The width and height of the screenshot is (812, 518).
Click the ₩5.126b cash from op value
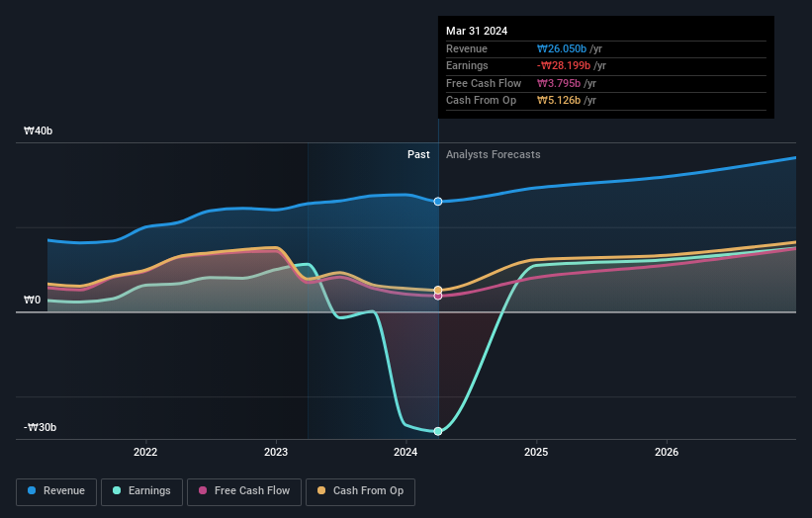coord(559,101)
